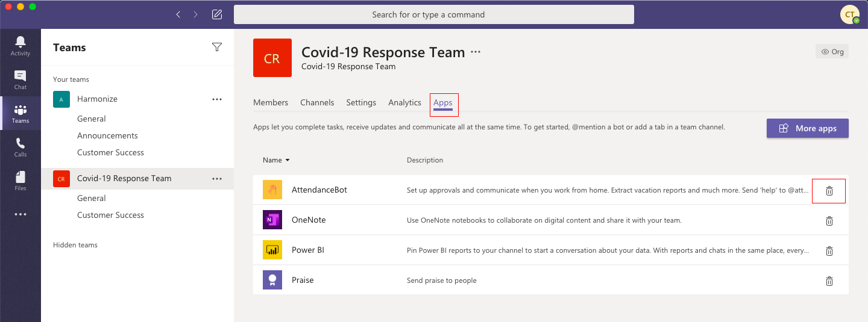Screen dimensions: 868x322
Task: Click the Power BI app icon
Action: 272,250
